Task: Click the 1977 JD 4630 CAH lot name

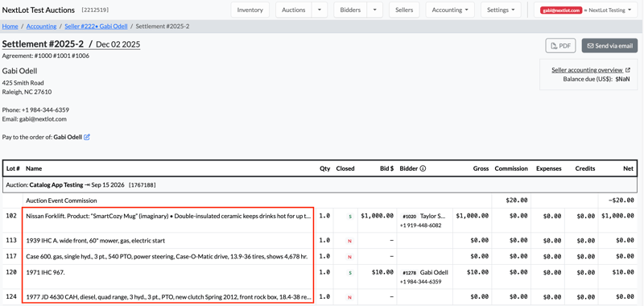Action: pos(168,296)
